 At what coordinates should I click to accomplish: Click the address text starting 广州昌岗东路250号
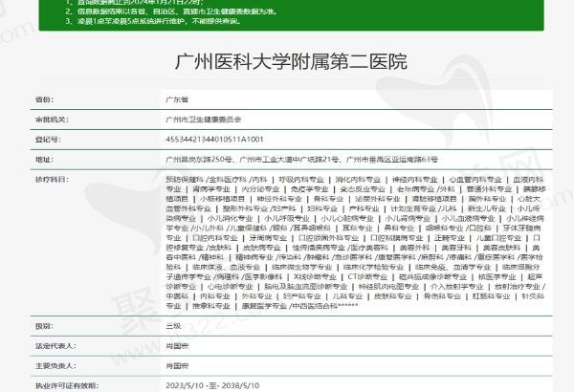click(302, 160)
